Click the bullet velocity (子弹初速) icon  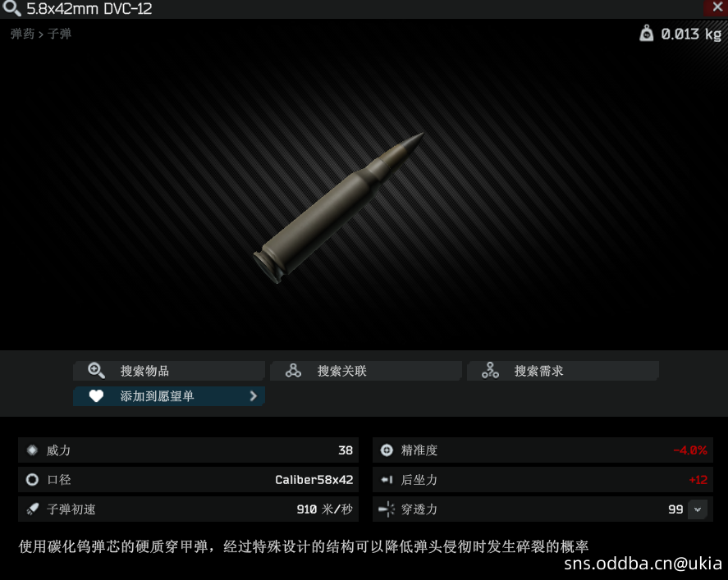pos(32,509)
